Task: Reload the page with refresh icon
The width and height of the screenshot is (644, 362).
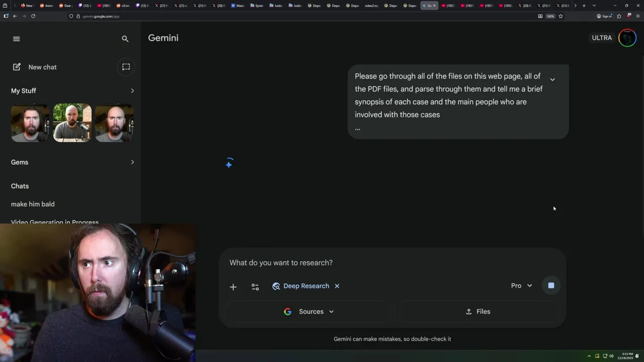Action: pyautogui.click(x=33, y=16)
